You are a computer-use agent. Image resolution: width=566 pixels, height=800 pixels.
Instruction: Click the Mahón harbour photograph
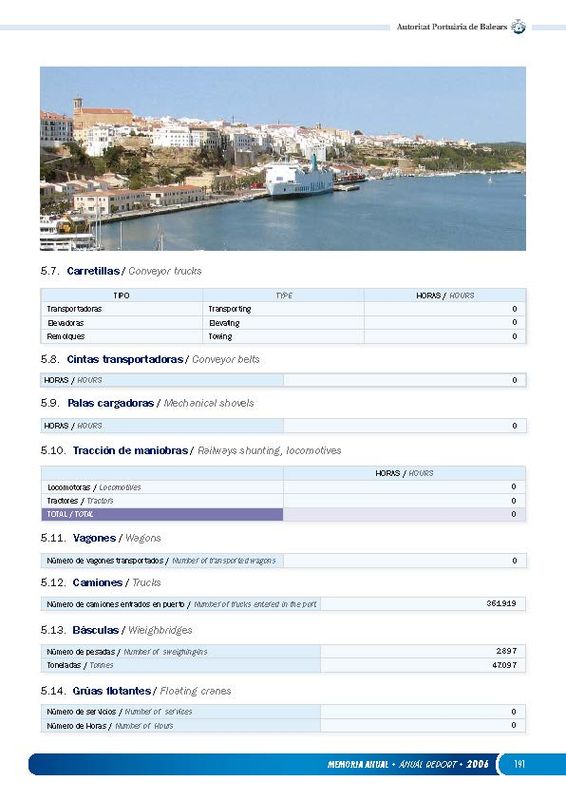pos(283,159)
